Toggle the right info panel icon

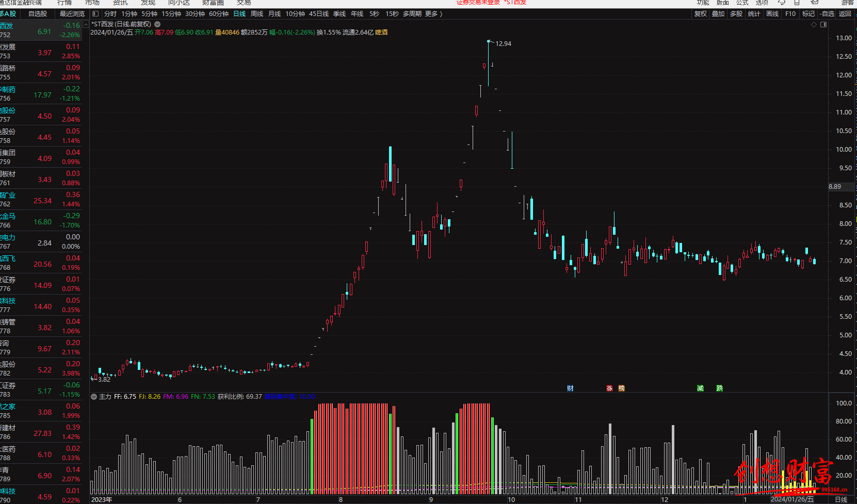[823, 24]
